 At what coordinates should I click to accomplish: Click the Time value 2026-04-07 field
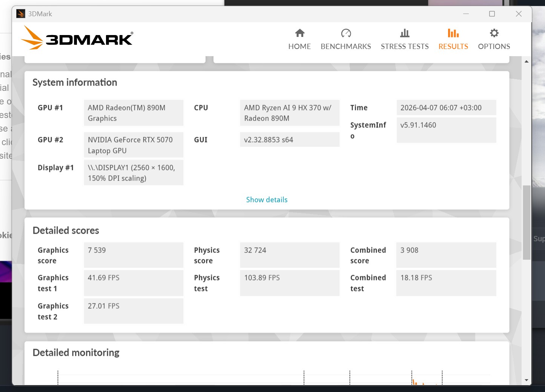coord(446,108)
